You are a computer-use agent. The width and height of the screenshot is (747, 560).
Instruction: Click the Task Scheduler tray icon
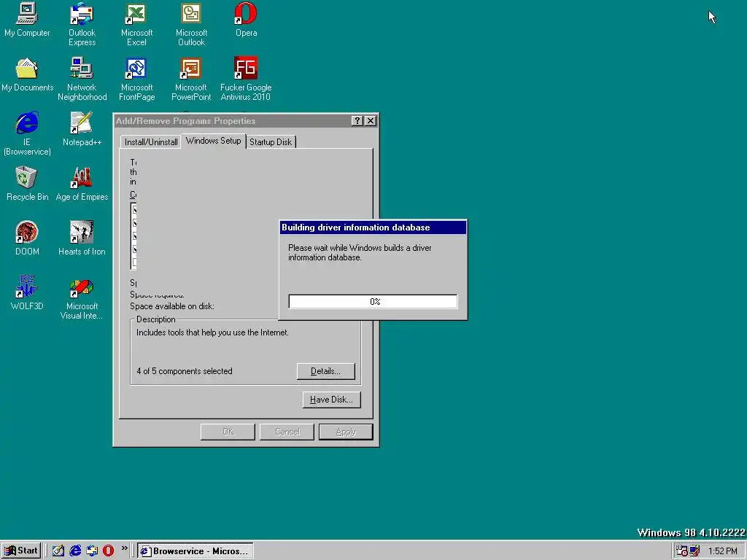(x=682, y=551)
